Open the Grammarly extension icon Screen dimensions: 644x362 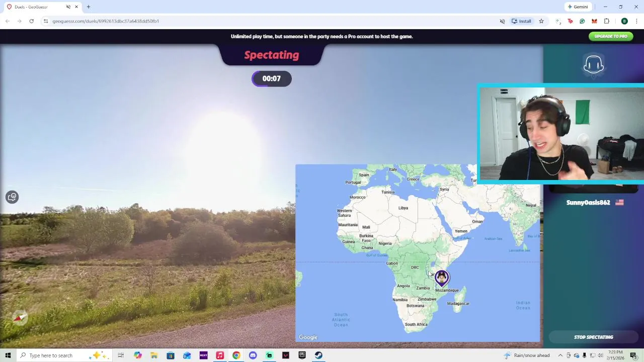582,21
